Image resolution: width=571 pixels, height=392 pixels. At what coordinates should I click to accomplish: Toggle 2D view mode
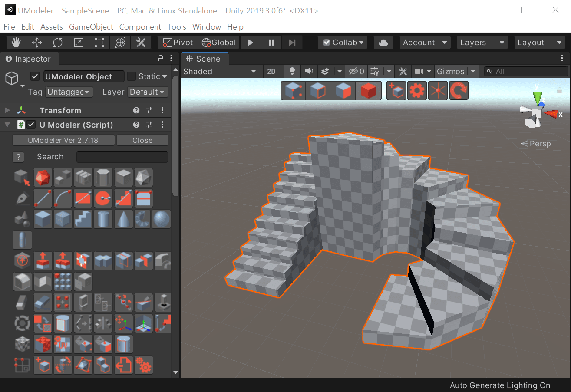coord(271,72)
